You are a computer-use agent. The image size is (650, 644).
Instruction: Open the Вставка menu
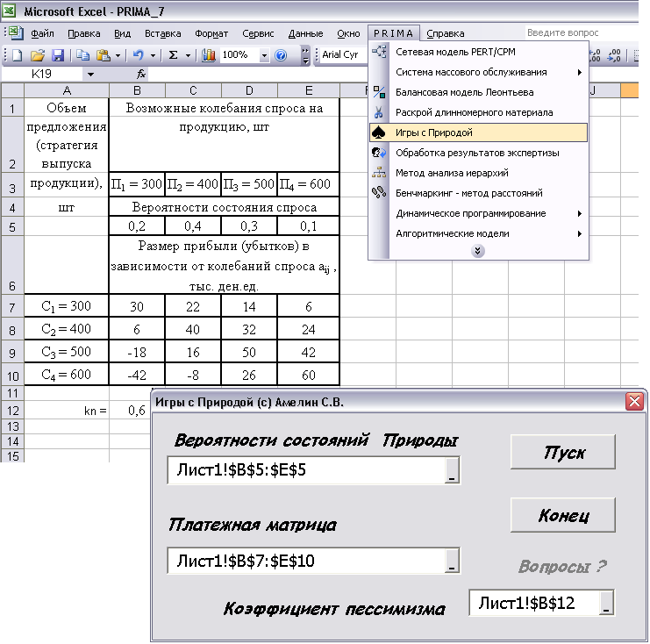point(162,33)
